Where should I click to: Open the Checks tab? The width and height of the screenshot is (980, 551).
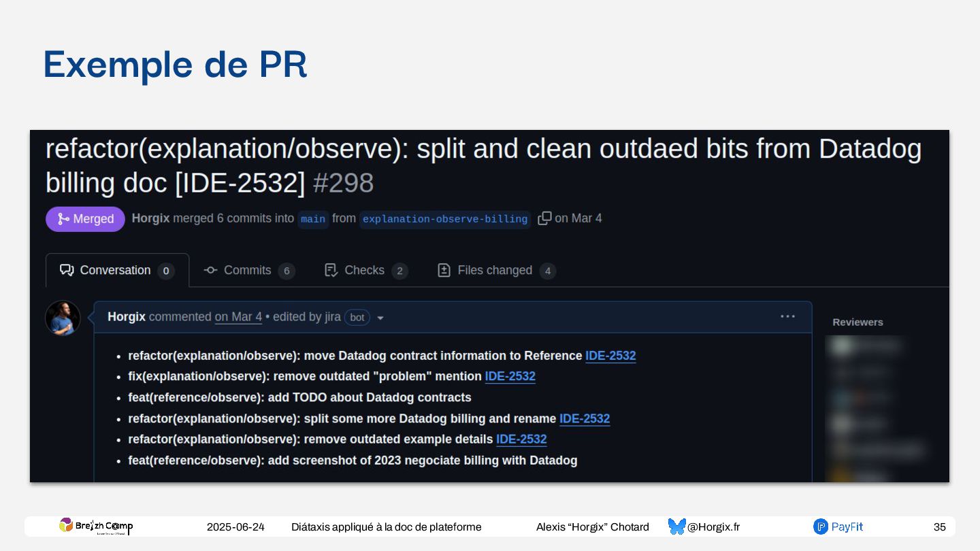366,271
